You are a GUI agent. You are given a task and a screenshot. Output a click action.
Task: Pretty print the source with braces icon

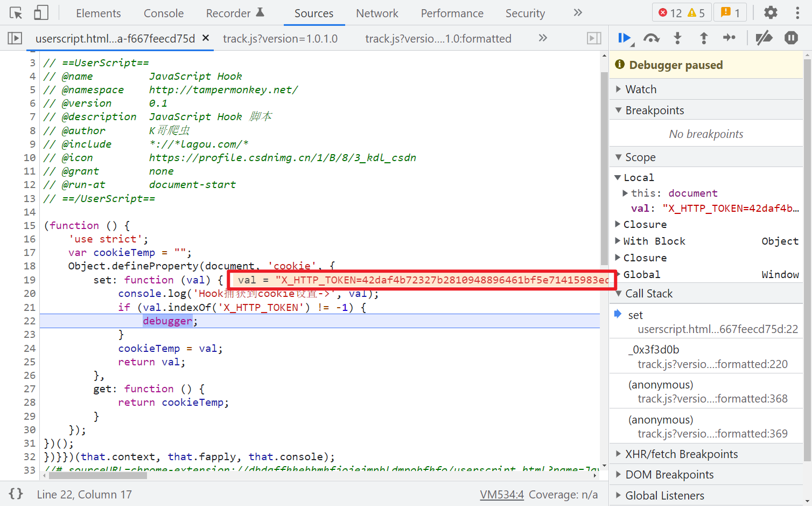click(16, 494)
